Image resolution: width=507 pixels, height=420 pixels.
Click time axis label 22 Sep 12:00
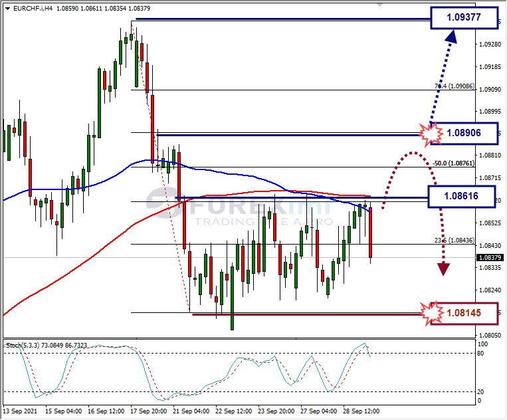click(x=234, y=411)
